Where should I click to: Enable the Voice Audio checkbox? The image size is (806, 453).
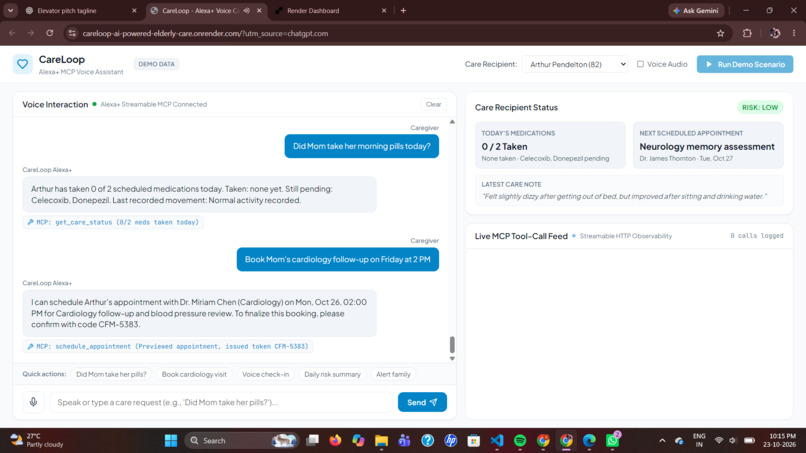tap(640, 64)
